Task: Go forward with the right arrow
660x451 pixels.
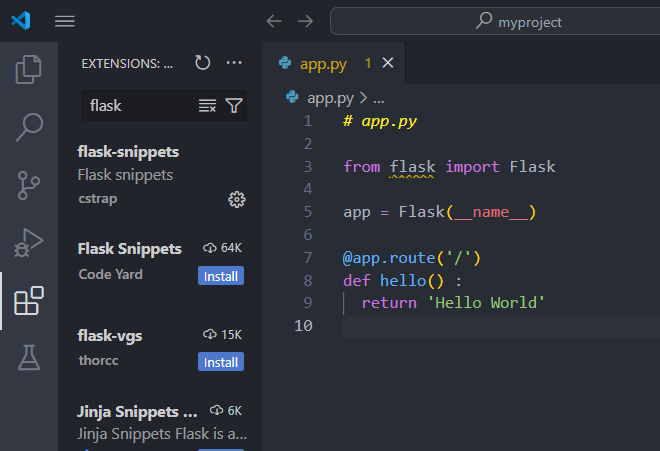Action: coord(306,21)
